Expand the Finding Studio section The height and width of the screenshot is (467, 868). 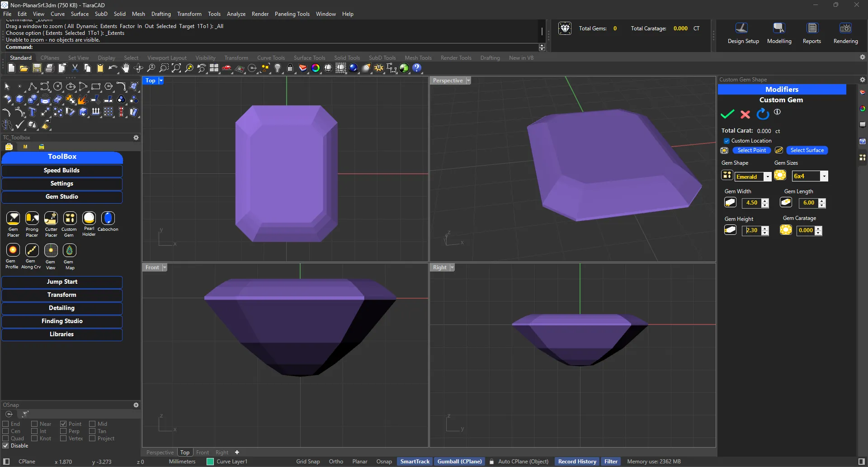coord(62,321)
